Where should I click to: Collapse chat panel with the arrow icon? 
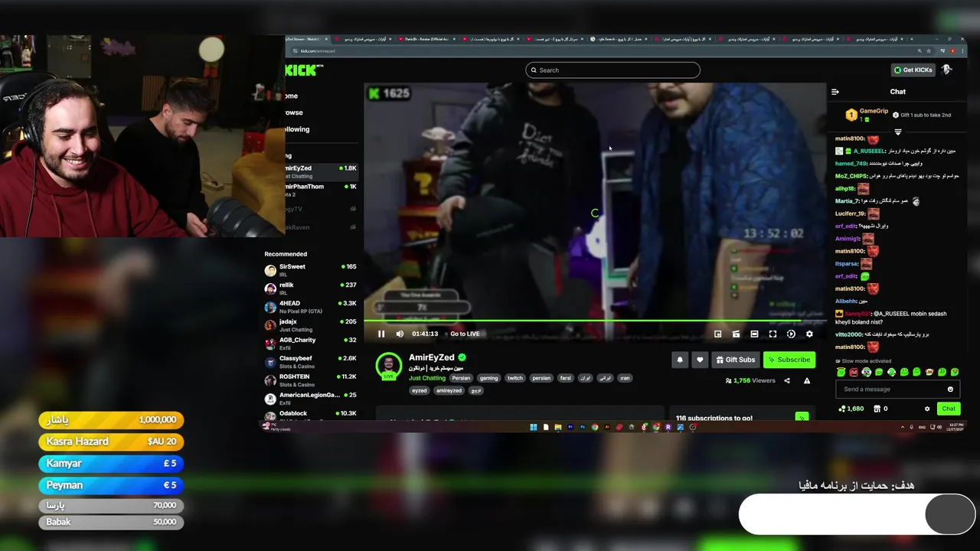[x=835, y=92]
